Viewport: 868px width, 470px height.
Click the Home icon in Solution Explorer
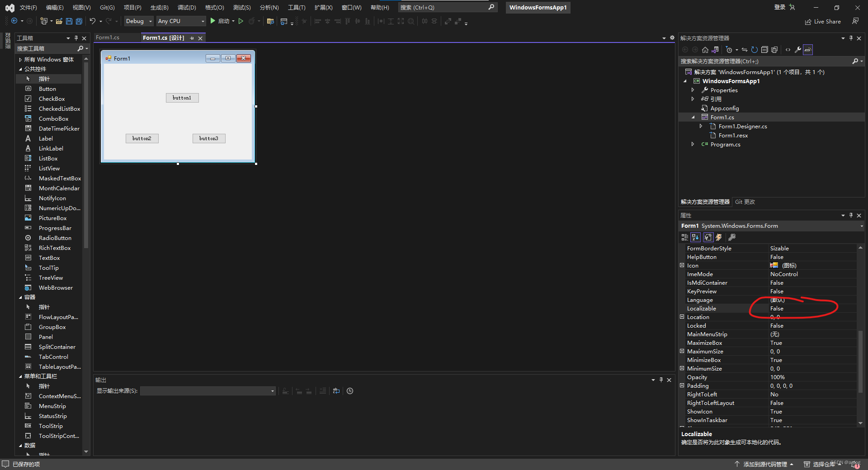tap(705, 50)
